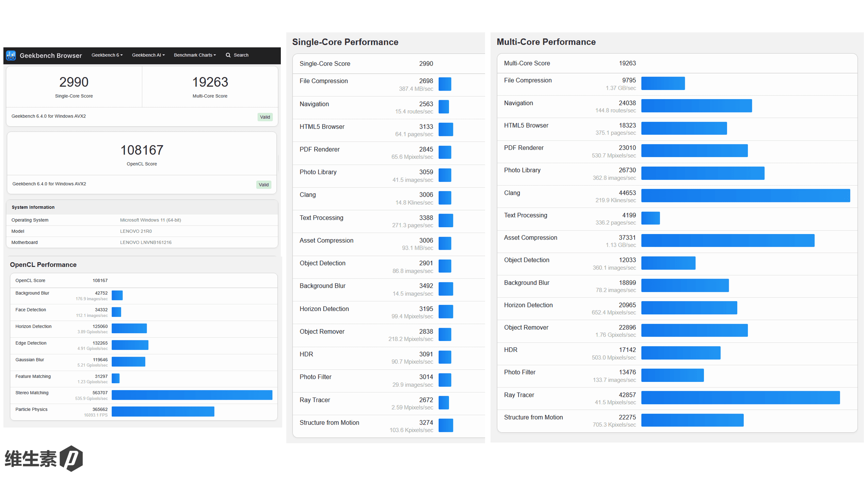This screenshot has height=479, width=868.
Task: Click the Particle Physics score bar
Action: coord(163,412)
